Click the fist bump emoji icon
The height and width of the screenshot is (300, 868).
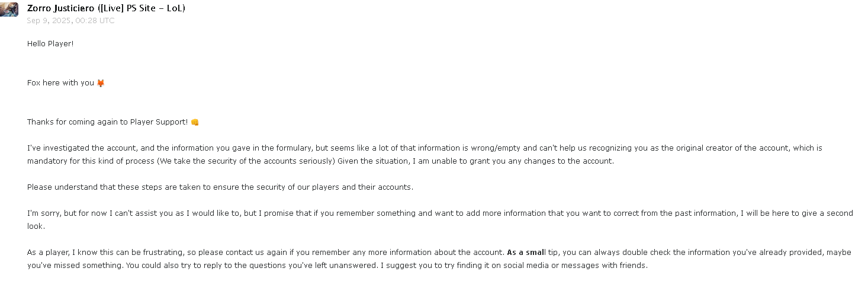[195, 122]
